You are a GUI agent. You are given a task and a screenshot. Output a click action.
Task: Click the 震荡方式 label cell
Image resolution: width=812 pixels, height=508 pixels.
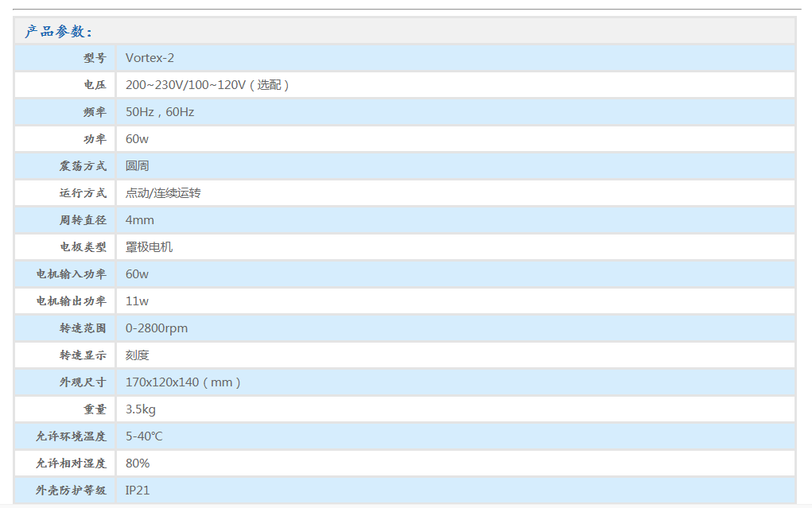83,166
